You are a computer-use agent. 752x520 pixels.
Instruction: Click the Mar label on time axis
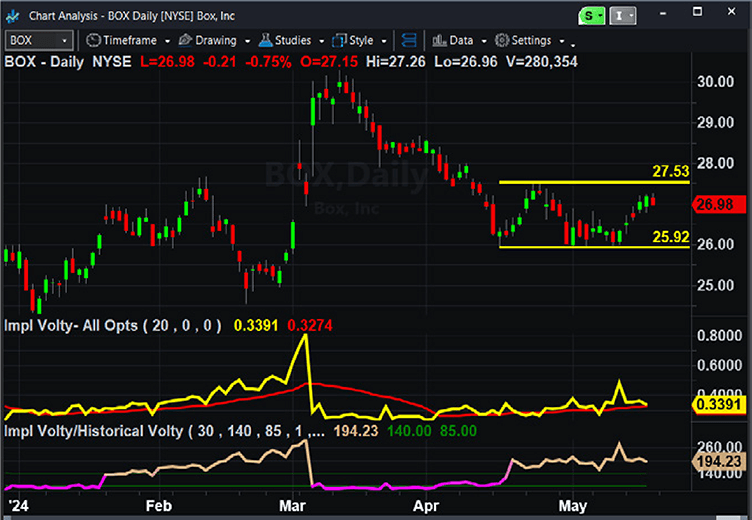click(x=293, y=506)
